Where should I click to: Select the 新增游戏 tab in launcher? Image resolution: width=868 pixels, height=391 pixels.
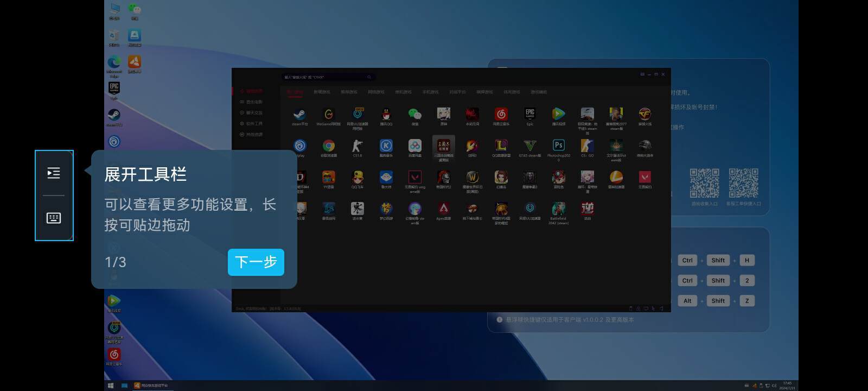click(x=322, y=92)
